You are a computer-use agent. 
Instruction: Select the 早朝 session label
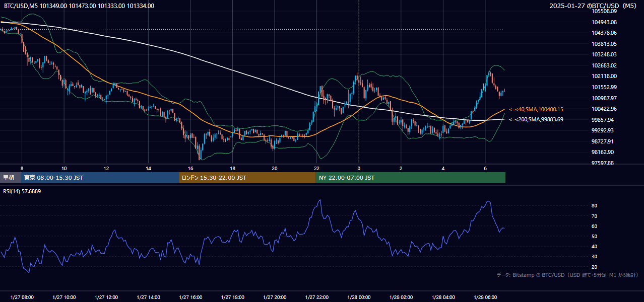[9, 178]
